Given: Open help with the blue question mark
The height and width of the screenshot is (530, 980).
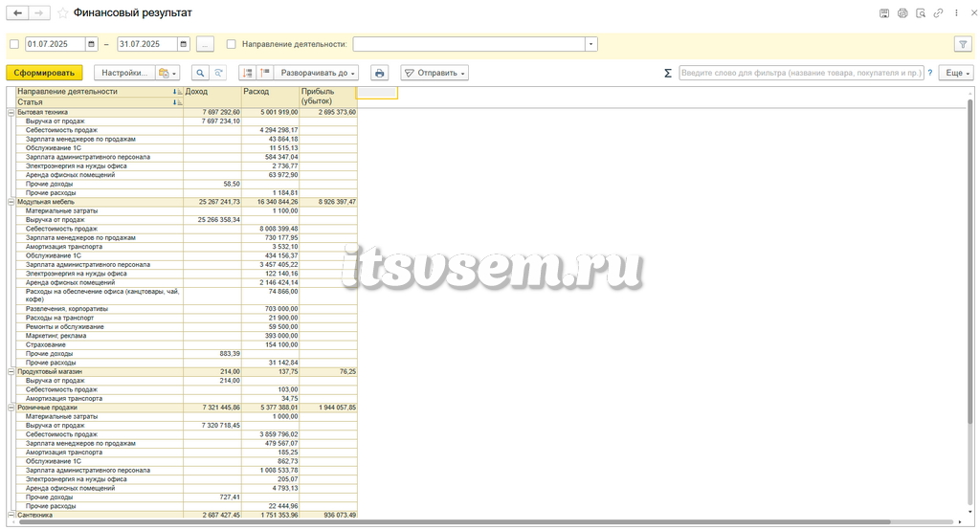Looking at the screenshot, I should [x=930, y=73].
